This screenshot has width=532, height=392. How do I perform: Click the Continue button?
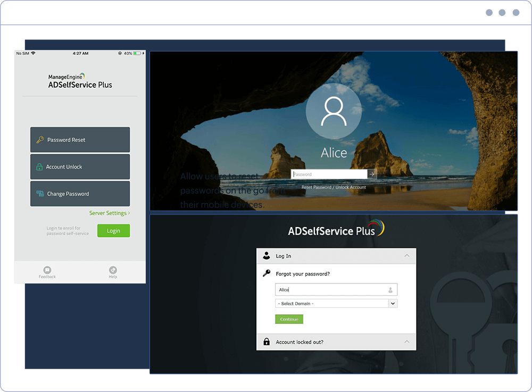pos(289,319)
